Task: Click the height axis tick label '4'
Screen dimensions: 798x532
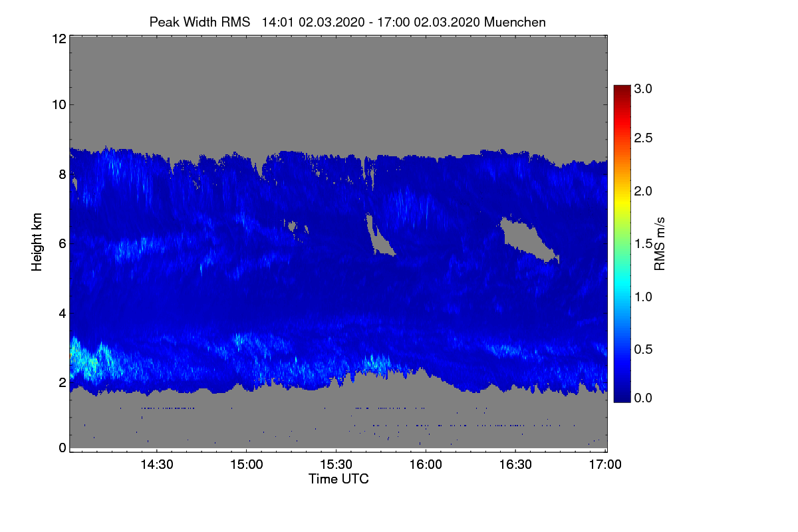Action: click(x=63, y=313)
